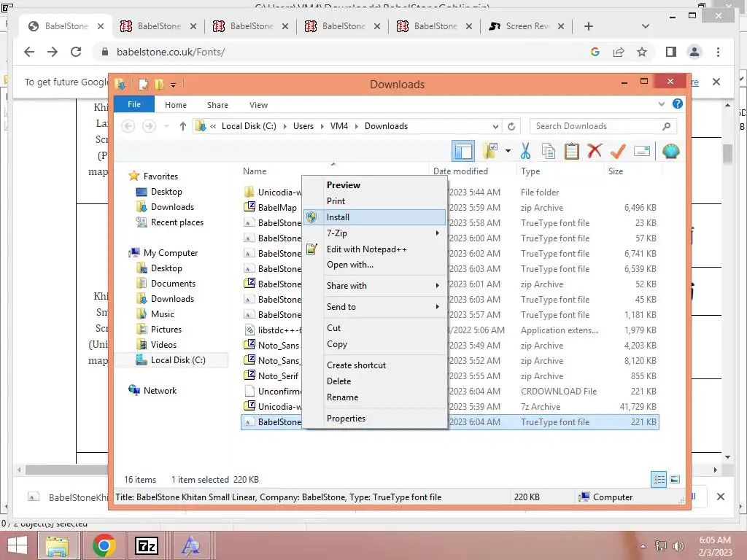Expand the 7-Zip submenu
Viewport: 747px width, 560px height.
click(375, 233)
